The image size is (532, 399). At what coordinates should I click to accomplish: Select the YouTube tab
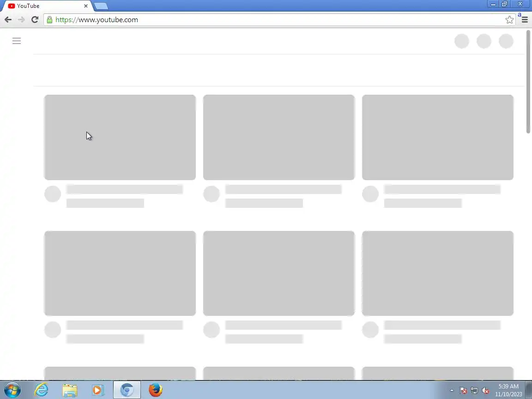tap(48, 6)
